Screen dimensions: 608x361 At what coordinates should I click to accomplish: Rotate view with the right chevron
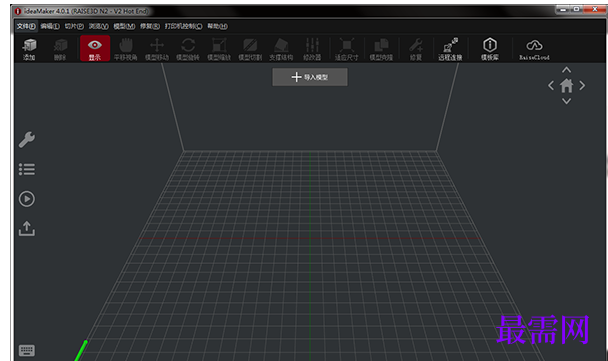coord(582,85)
